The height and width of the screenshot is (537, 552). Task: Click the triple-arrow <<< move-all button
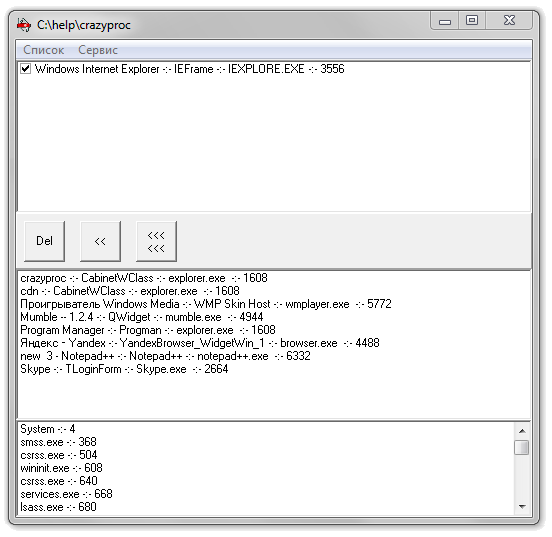pyautogui.click(x=156, y=241)
